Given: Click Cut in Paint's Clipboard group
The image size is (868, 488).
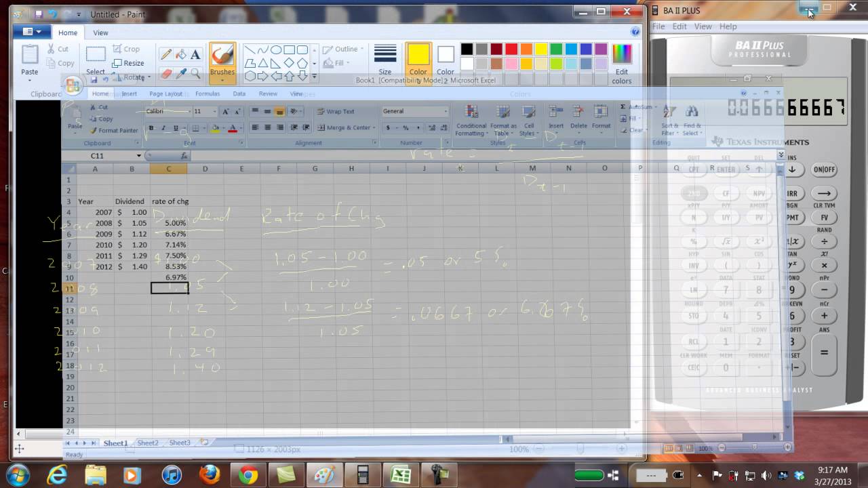Looking at the screenshot, I should 58,49.
